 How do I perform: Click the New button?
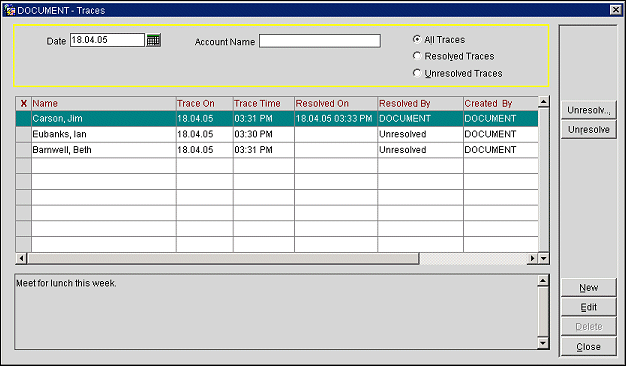coord(588,287)
